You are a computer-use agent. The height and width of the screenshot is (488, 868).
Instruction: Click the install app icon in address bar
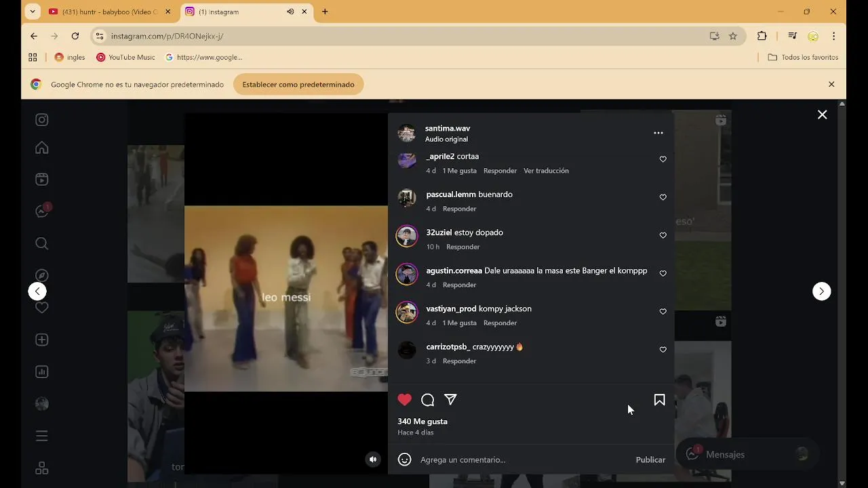point(714,36)
